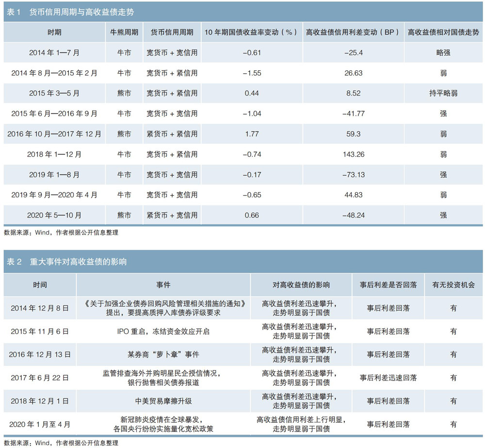The height and width of the screenshot is (448, 485).
Task: Select the 事后利差迅速回落 cell
Action: [x=388, y=378]
